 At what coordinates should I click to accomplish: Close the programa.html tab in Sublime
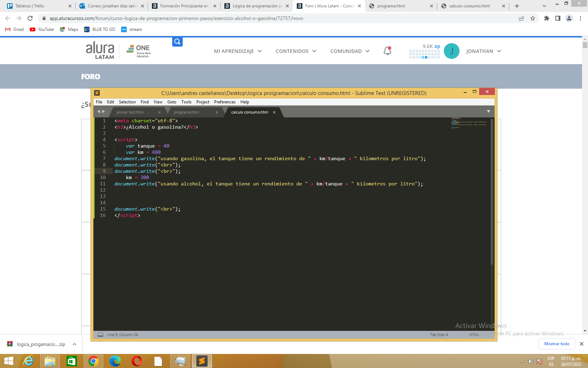pyautogui.click(x=217, y=113)
